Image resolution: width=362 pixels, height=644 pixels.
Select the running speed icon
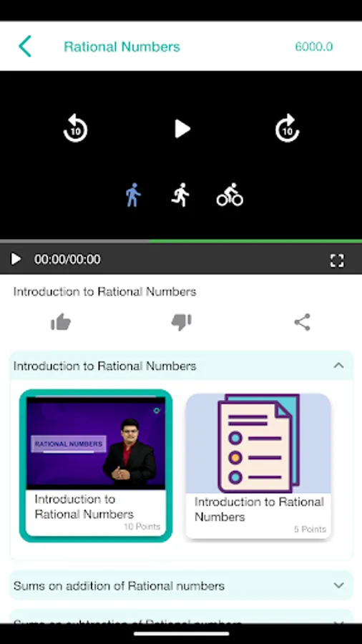[x=180, y=195]
